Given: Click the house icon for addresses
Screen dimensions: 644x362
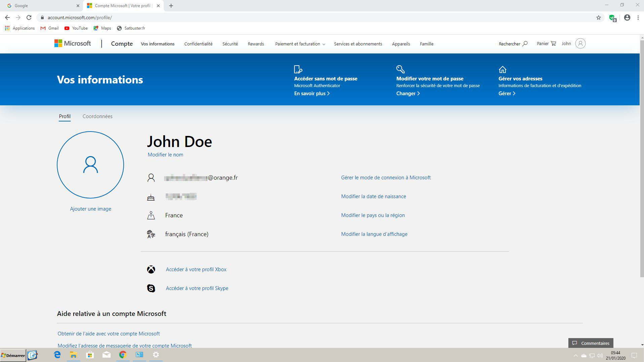Looking at the screenshot, I should click(x=502, y=70).
